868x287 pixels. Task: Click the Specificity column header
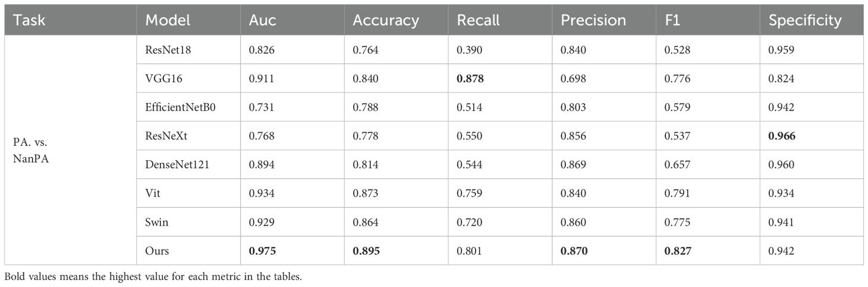(x=805, y=20)
